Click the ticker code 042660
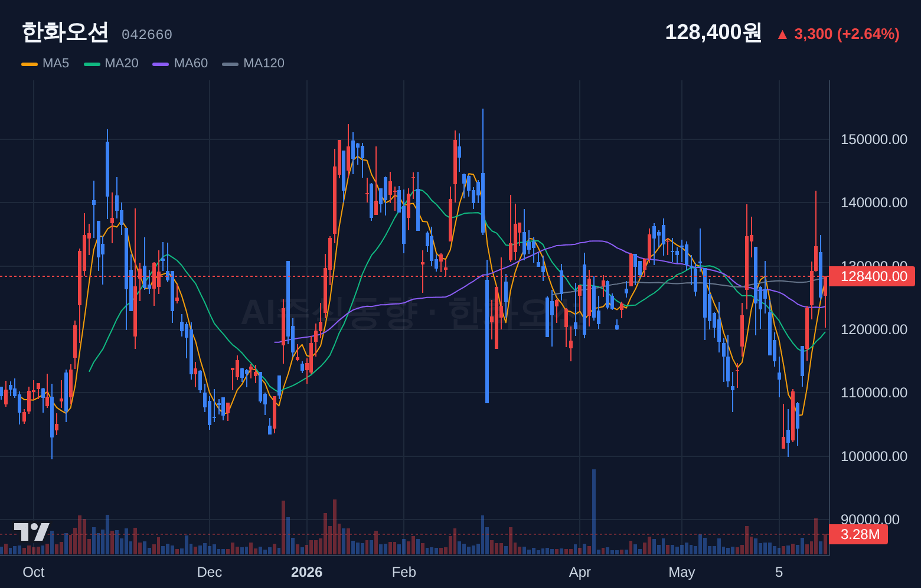Screen dimensions: 921x588 coord(147,35)
